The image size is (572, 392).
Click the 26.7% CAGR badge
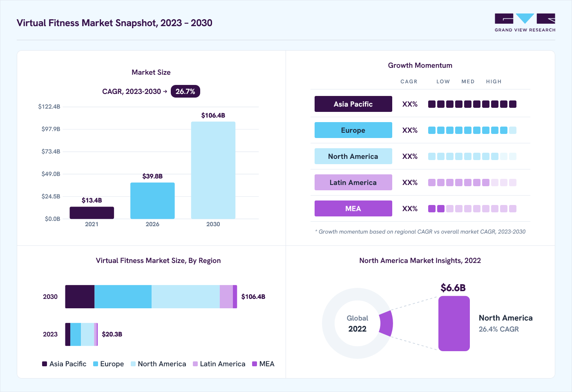[x=185, y=91]
